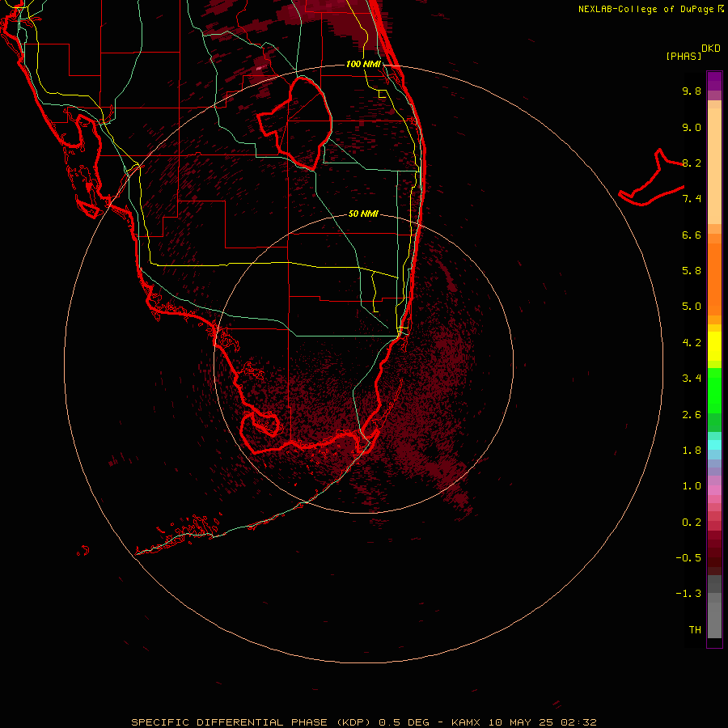Select the 3.4 scale value
The height and width of the screenshot is (728, 728).
point(692,379)
